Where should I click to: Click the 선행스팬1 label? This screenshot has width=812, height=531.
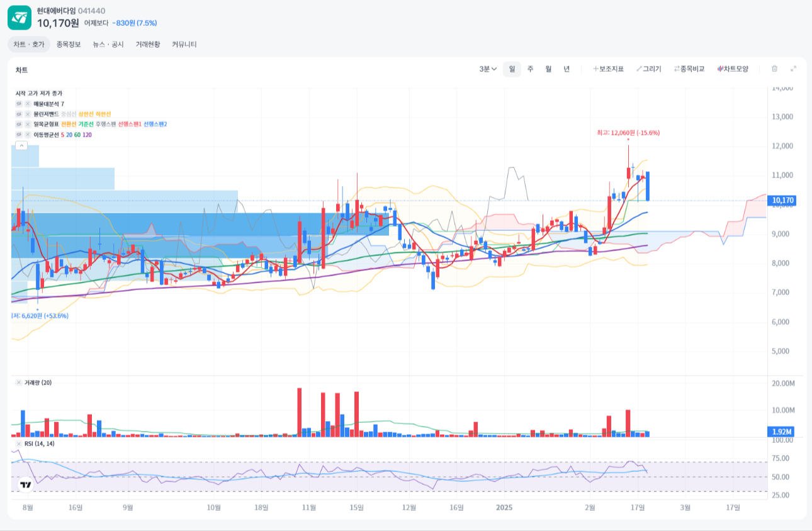pyautogui.click(x=130, y=124)
